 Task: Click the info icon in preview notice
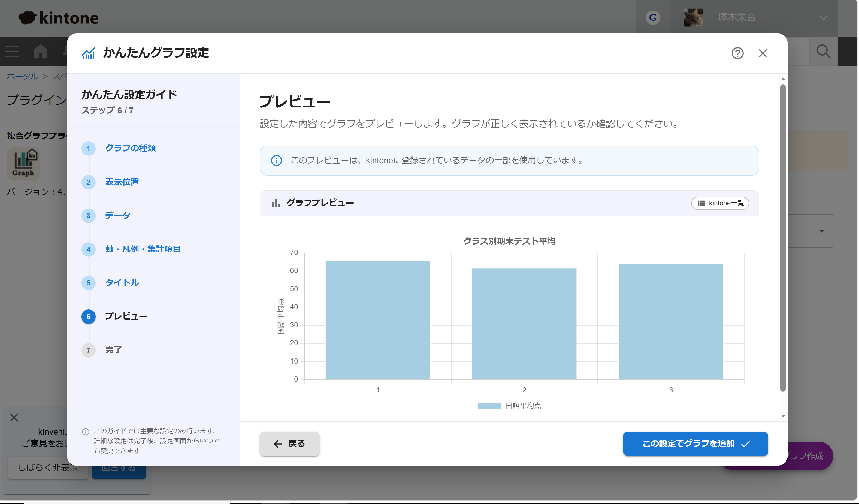tap(277, 161)
